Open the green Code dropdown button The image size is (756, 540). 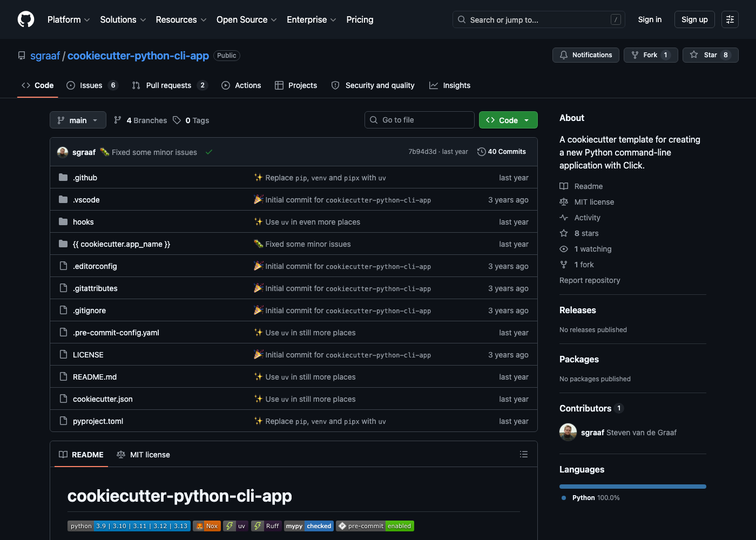(508, 120)
